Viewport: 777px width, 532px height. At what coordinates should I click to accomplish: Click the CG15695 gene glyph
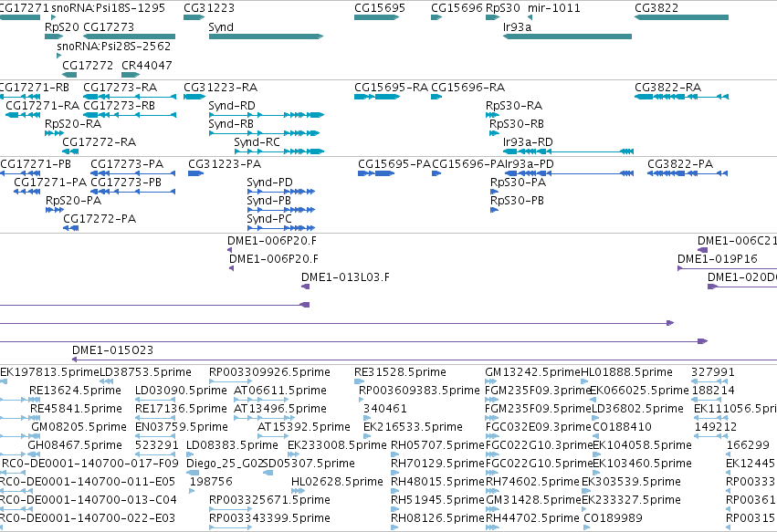click(x=376, y=17)
